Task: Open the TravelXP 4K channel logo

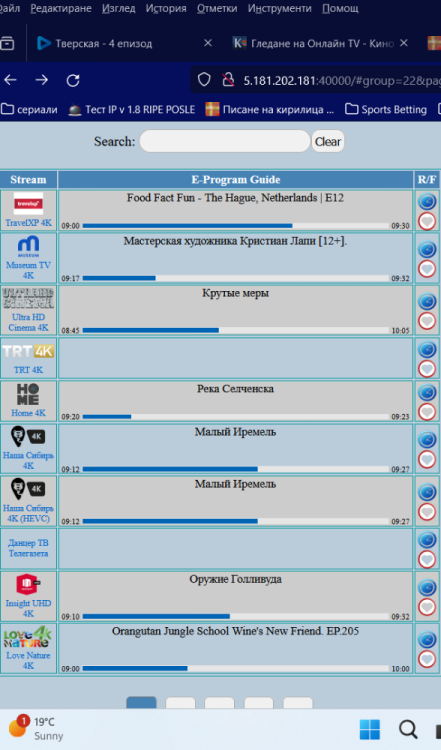Action: tap(28, 204)
